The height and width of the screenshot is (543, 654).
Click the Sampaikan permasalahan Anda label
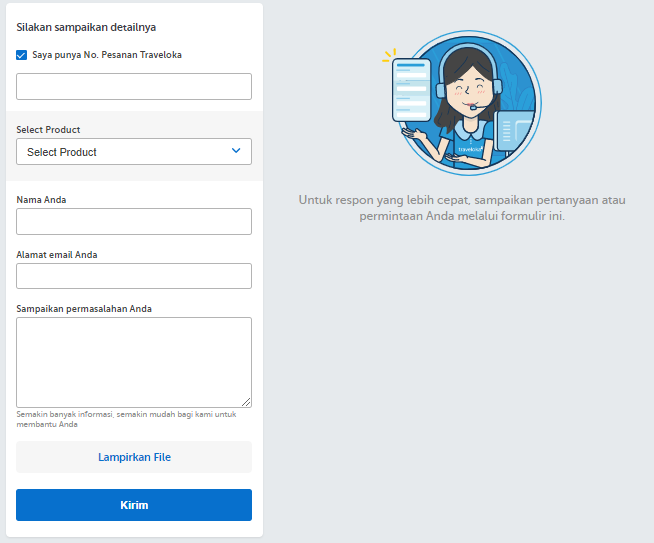click(84, 309)
